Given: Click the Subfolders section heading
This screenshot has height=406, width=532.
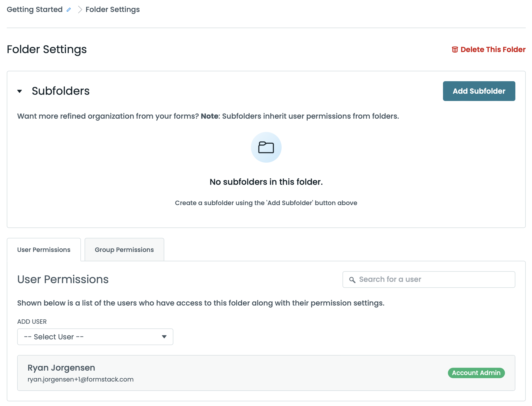Looking at the screenshot, I should click(61, 91).
